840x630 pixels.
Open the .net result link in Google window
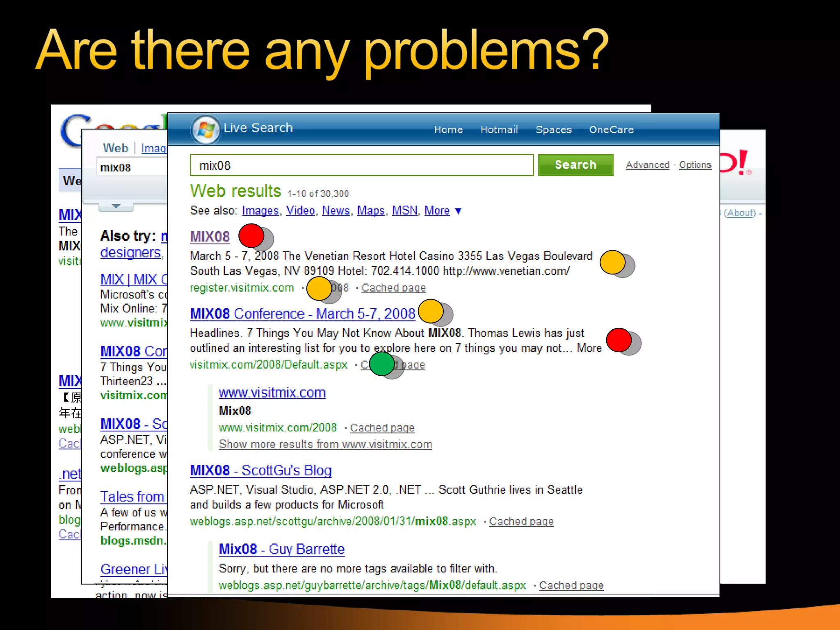pos(70,474)
